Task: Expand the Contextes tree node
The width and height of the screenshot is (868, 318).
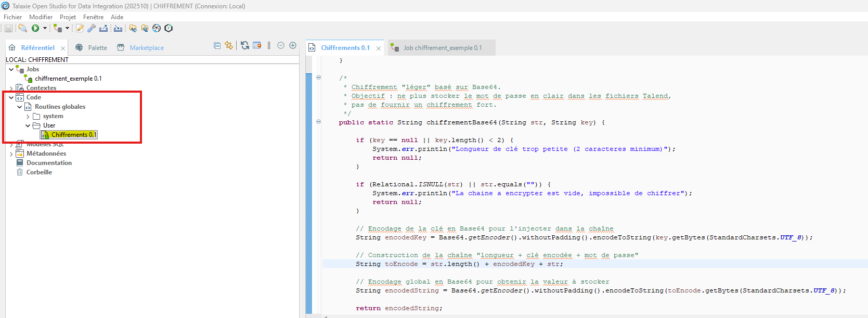Action: point(11,88)
